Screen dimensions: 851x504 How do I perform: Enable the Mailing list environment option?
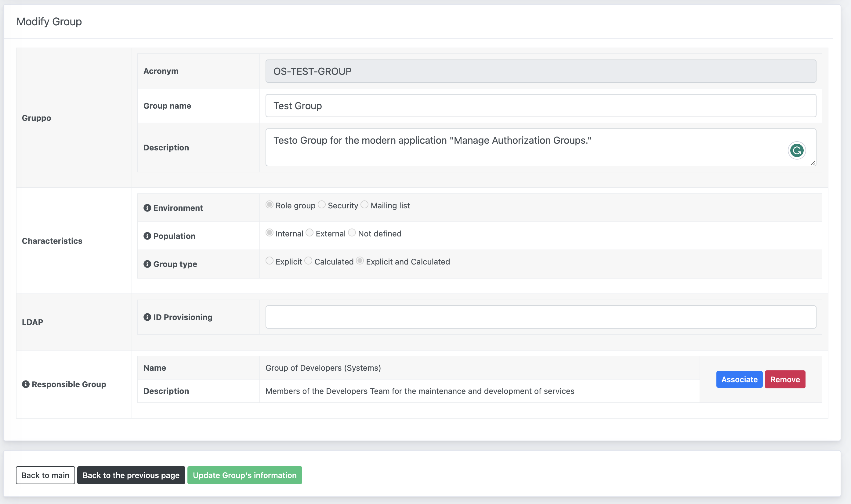365,205
